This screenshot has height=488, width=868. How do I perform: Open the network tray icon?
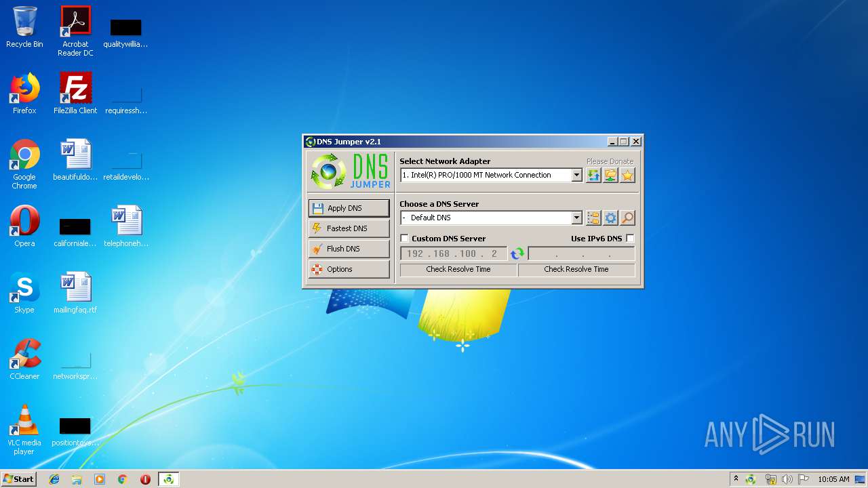pyautogui.click(x=770, y=479)
